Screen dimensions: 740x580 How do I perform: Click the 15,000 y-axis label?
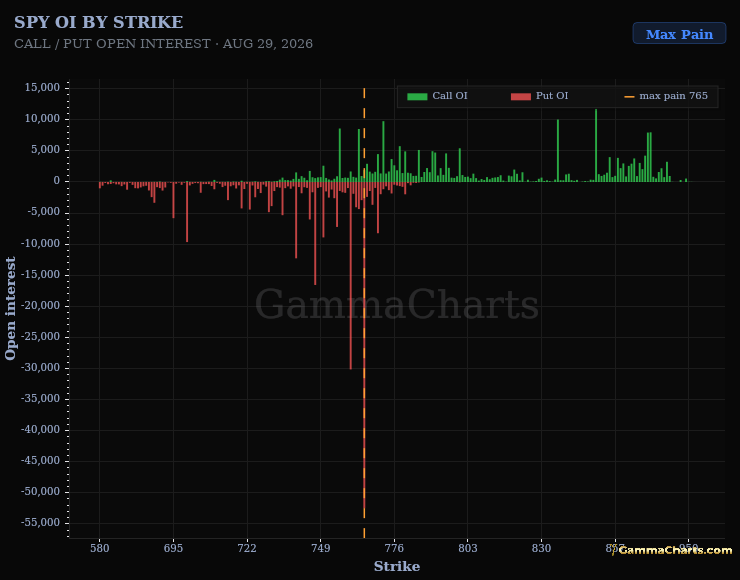point(42,87)
